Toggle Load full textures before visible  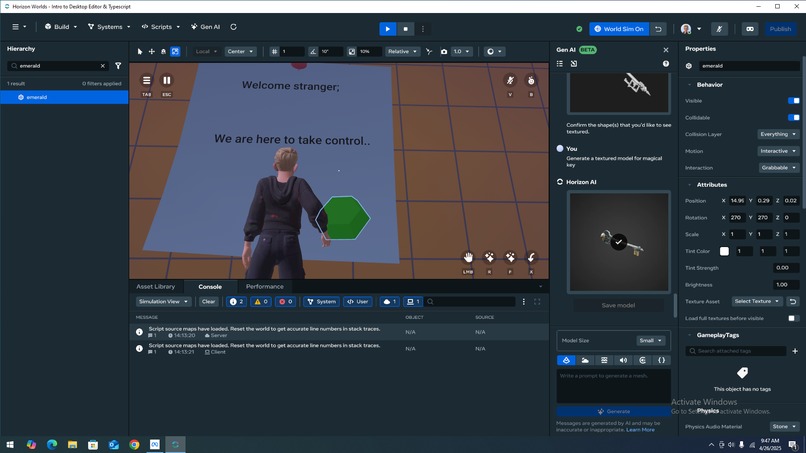[793, 318]
